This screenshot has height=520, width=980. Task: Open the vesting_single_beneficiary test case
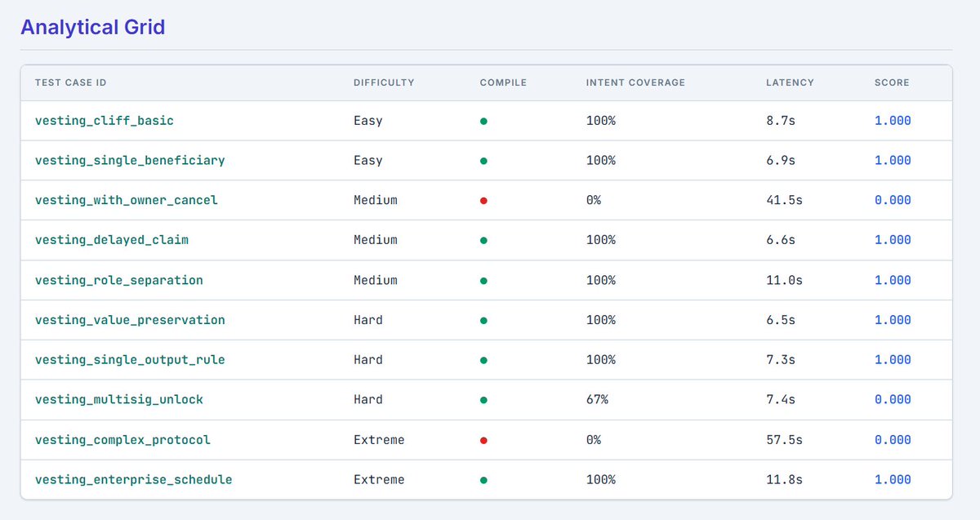(x=130, y=161)
